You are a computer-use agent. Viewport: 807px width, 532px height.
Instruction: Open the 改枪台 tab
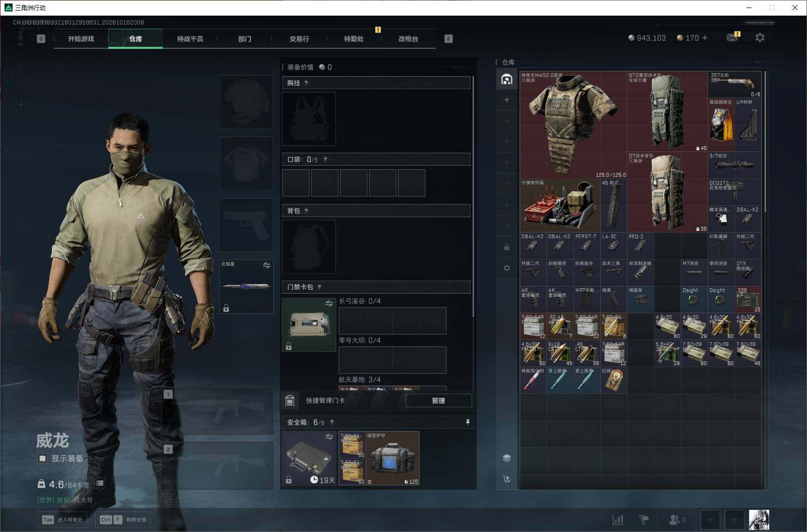click(x=408, y=39)
